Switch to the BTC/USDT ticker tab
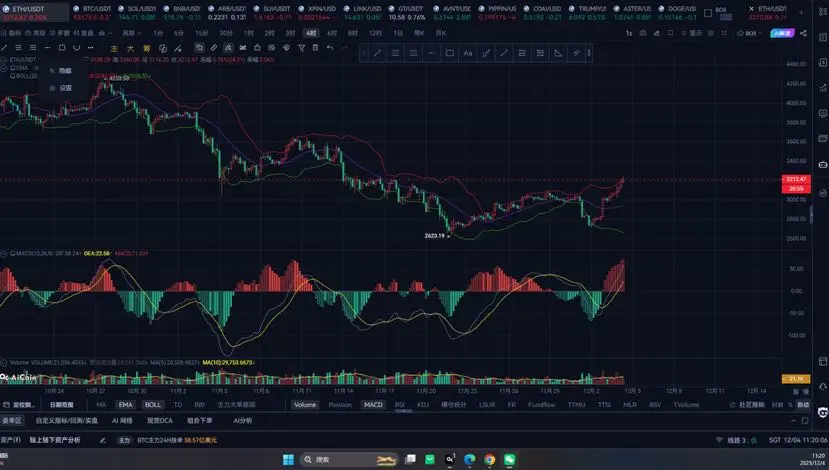Image resolution: width=829 pixels, height=470 pixels. [91, 13]
